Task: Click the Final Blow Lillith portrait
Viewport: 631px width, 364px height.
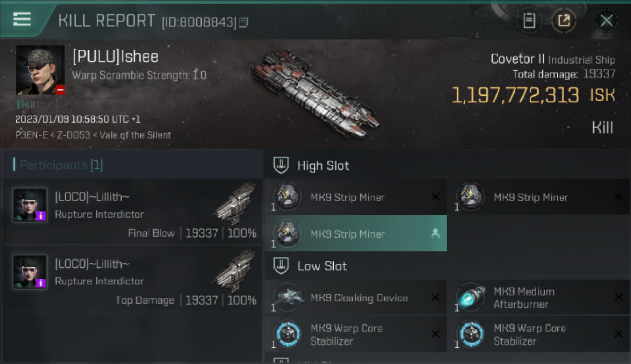Action: [x=30, y=205]
